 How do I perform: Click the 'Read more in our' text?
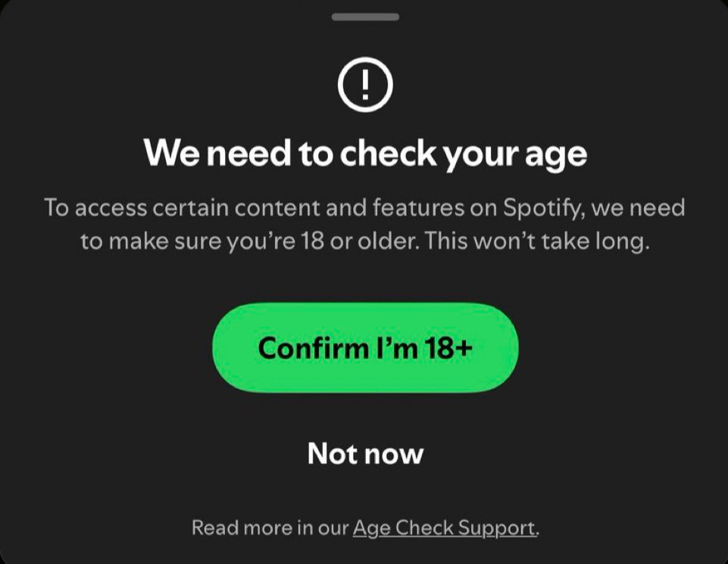pyautogui.click(x=270, y=528)
